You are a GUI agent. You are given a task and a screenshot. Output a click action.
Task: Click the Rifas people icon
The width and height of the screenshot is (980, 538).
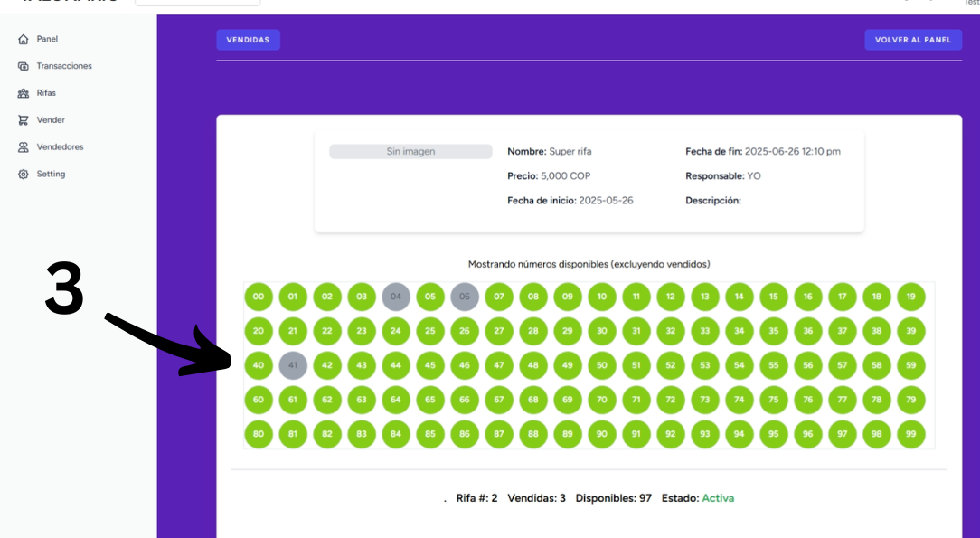coord(24,93)
